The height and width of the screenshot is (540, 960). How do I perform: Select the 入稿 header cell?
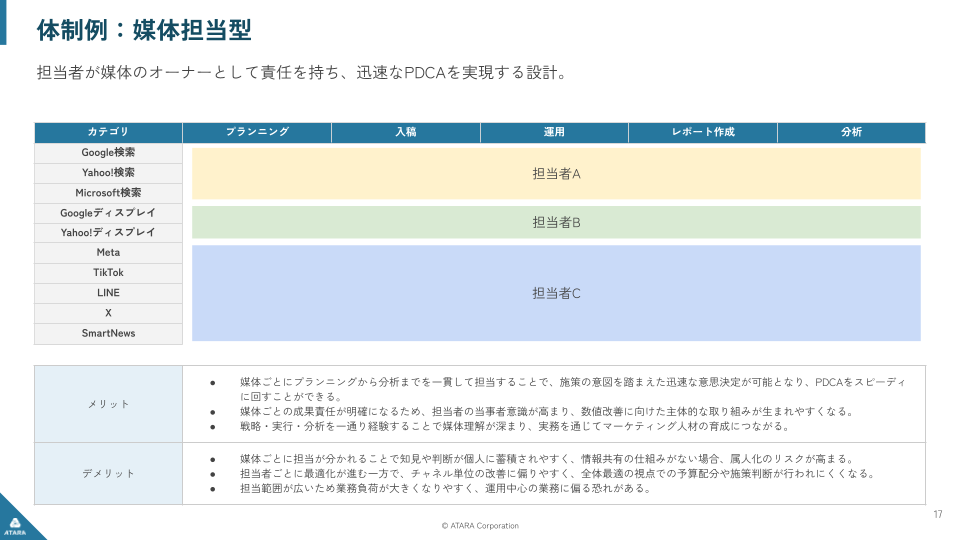pos(406,132)
